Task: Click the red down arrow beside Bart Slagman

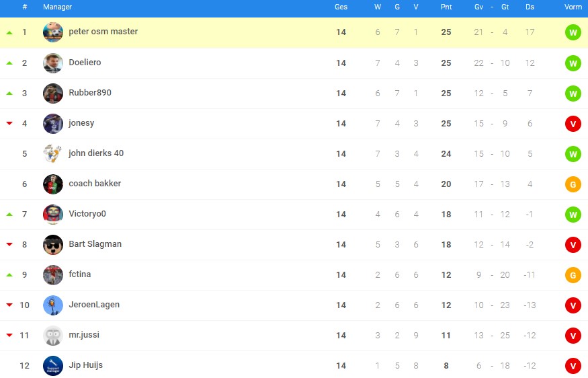Action: (9, 244)
